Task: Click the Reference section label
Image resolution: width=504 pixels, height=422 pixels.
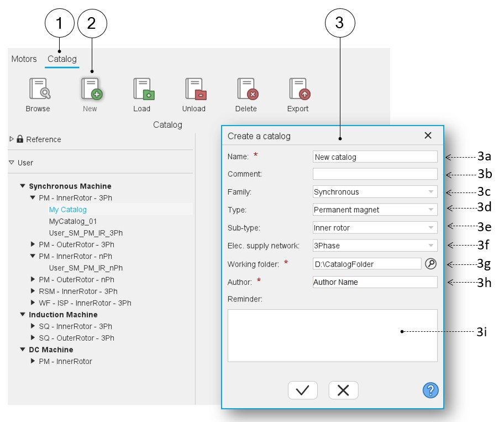Action: (x=44, y=139)
